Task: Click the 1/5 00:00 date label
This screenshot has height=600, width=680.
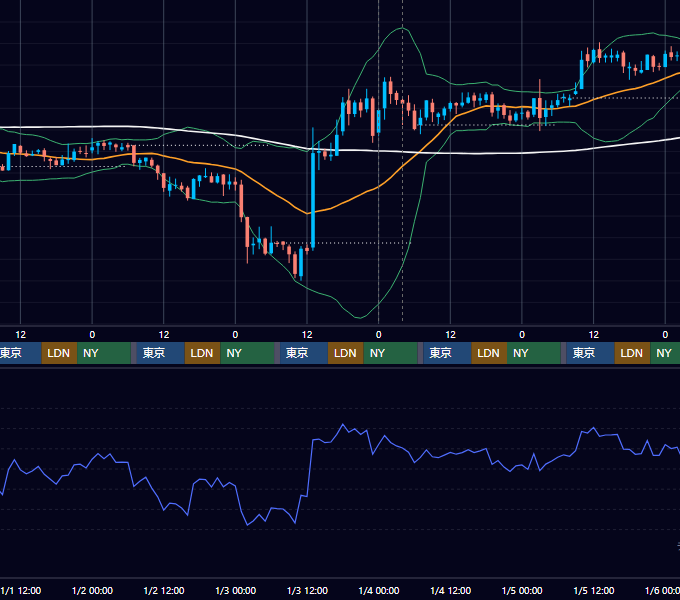Action: (522, 590)
